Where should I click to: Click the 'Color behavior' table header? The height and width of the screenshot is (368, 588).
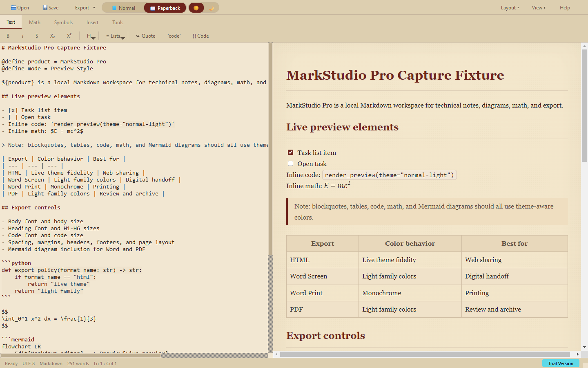pyautogui.click(x=410, y=244)
